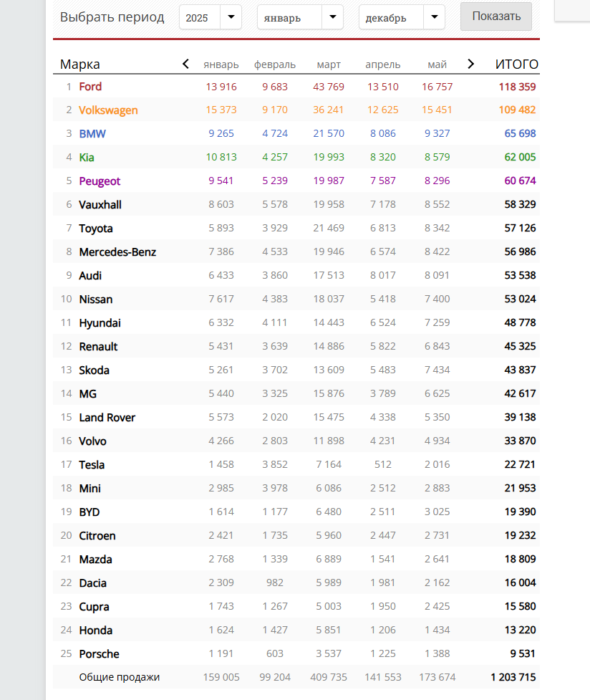Select the Citroen brand name
The height and width of the screenshot is (700, 590).
(x=97, y=536)
